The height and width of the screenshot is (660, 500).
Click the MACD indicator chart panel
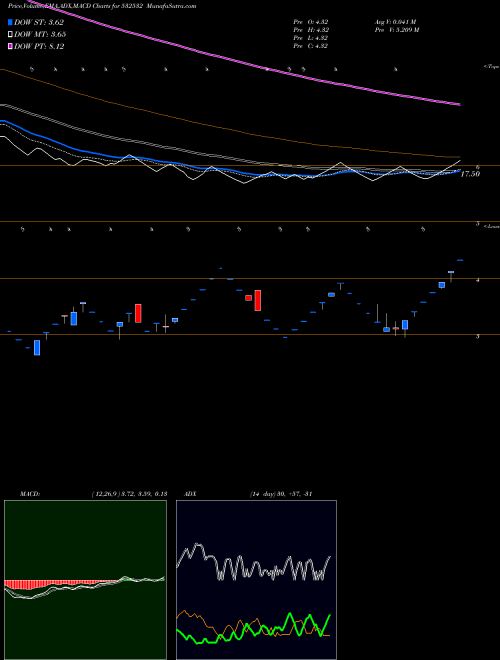pyautogui.click(x=85, y=580)
